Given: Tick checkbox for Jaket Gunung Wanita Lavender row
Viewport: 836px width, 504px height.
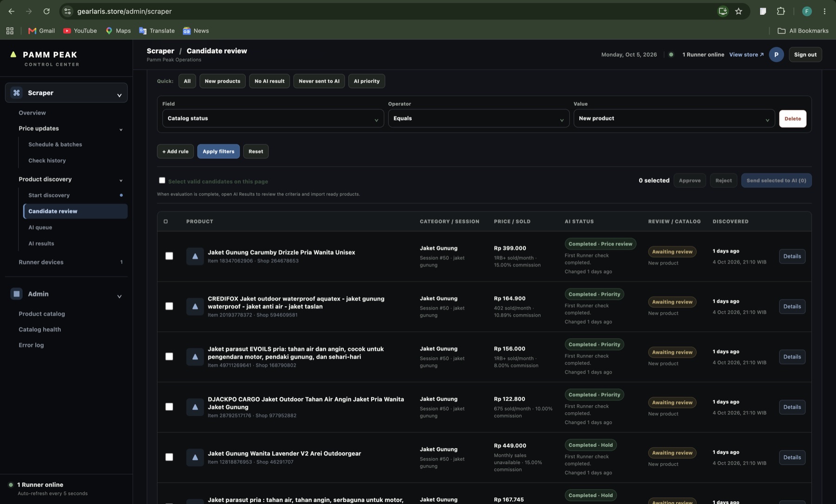Looking at the screenshot, I should click(x=169, y=457).
